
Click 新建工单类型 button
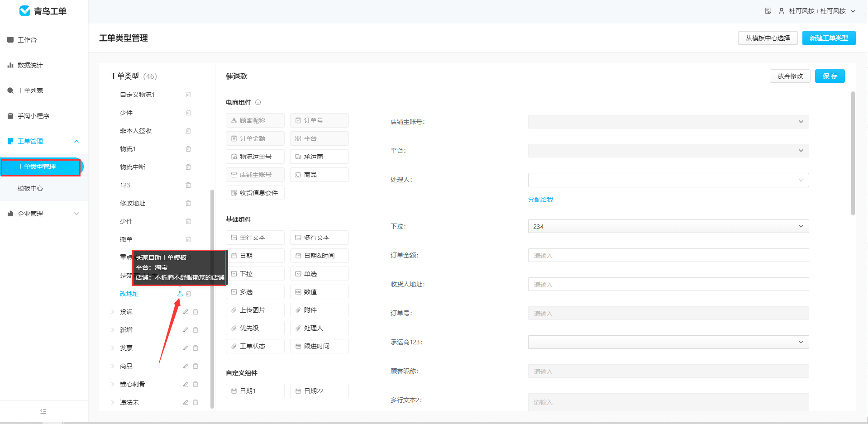829,38
